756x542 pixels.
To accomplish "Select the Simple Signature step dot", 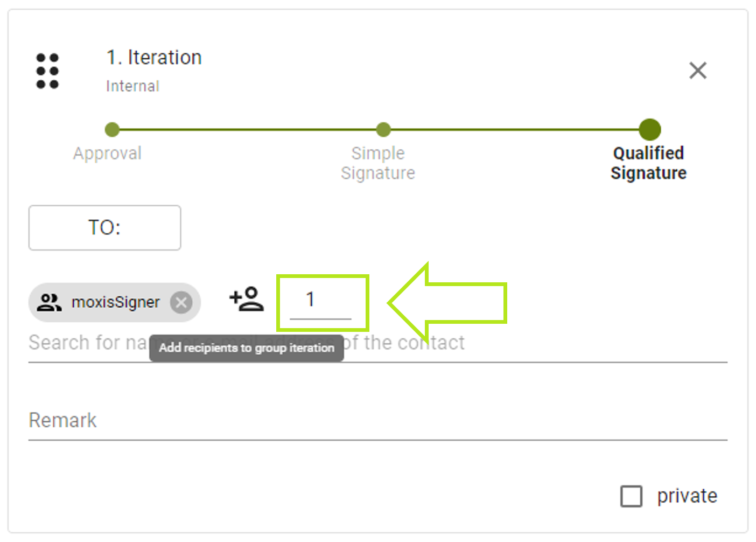I will pos(383,129).
